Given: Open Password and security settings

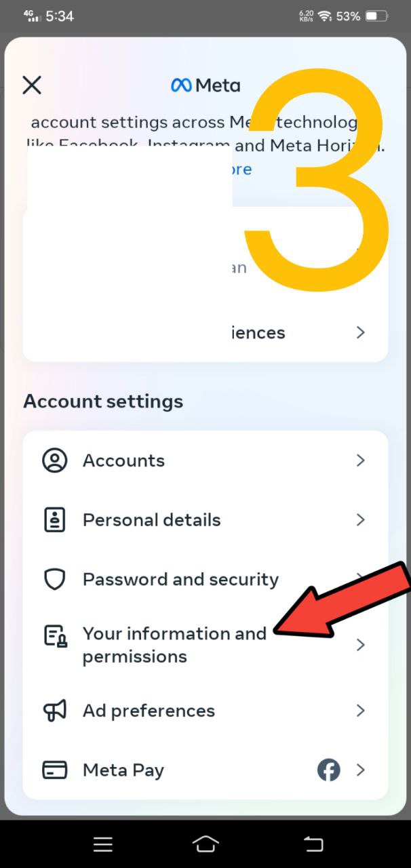Looking at the screenshot, I should (180, 579).
